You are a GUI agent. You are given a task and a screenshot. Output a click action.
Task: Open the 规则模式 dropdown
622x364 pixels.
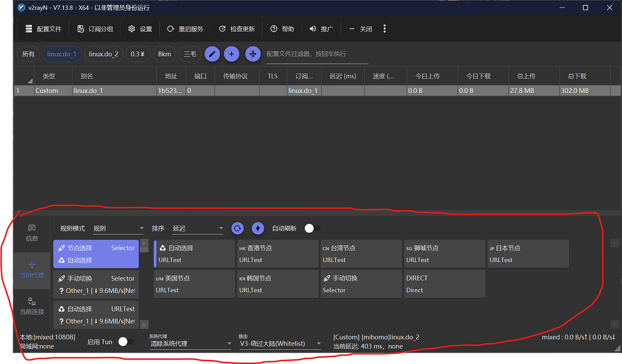coord(119,228)
